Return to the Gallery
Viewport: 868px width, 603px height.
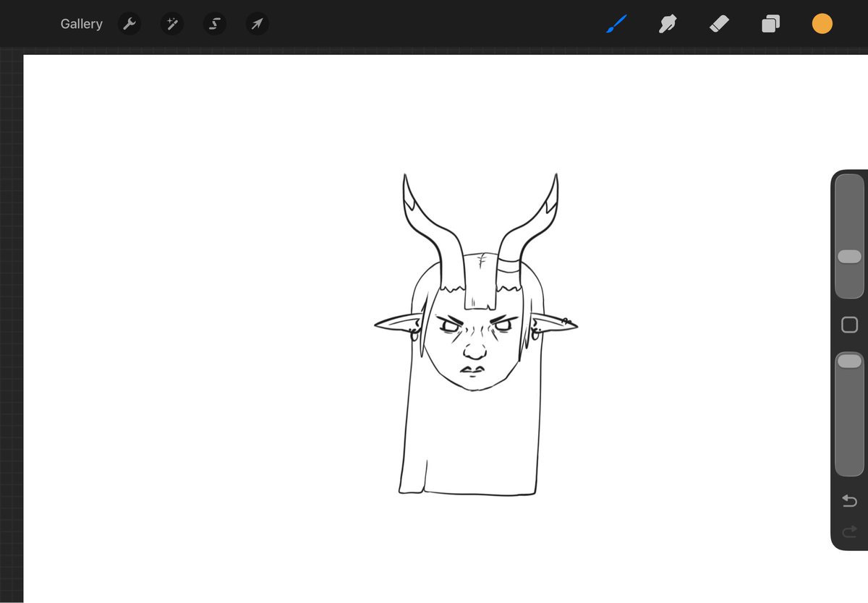[x=81, y=24]
